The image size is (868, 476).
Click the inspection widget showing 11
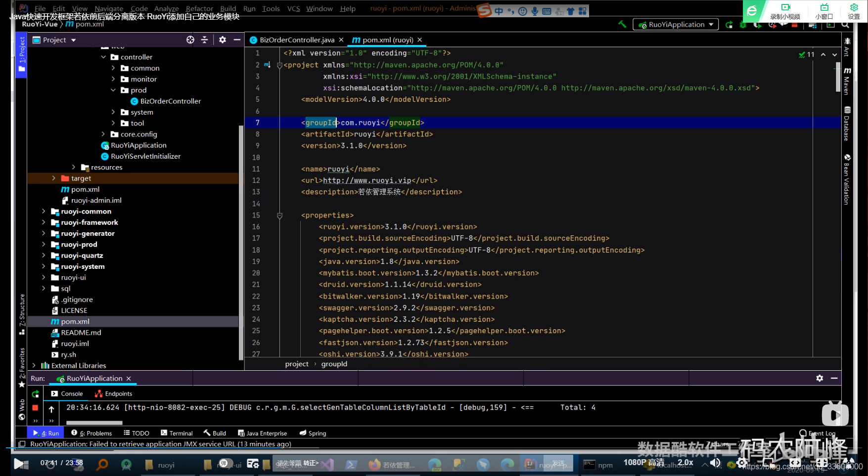pos(806,54)
